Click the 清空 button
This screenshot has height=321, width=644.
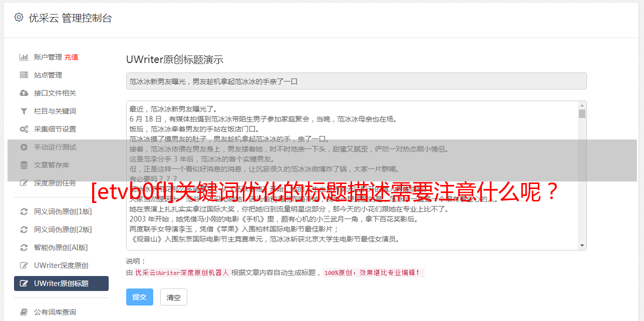(174, 297)
